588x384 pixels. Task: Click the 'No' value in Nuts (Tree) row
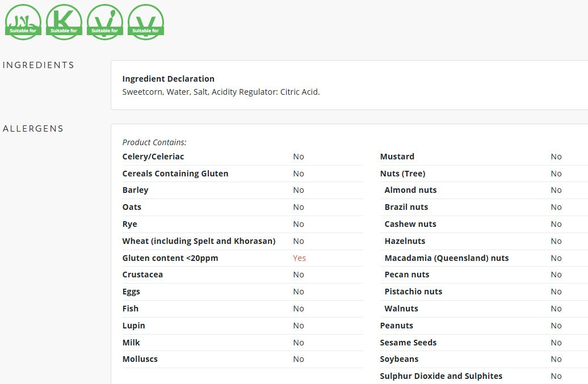(x=556, y=174)
